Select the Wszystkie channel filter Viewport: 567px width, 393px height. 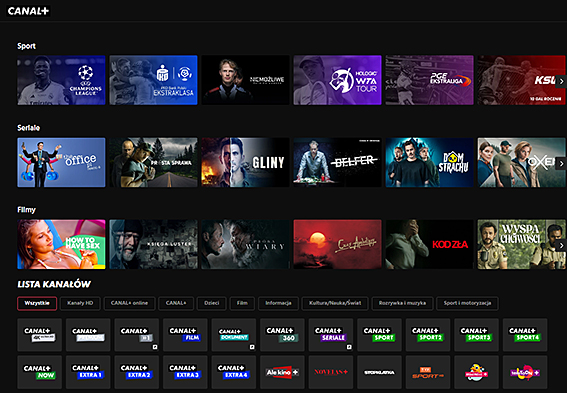[x=37, y=303]
